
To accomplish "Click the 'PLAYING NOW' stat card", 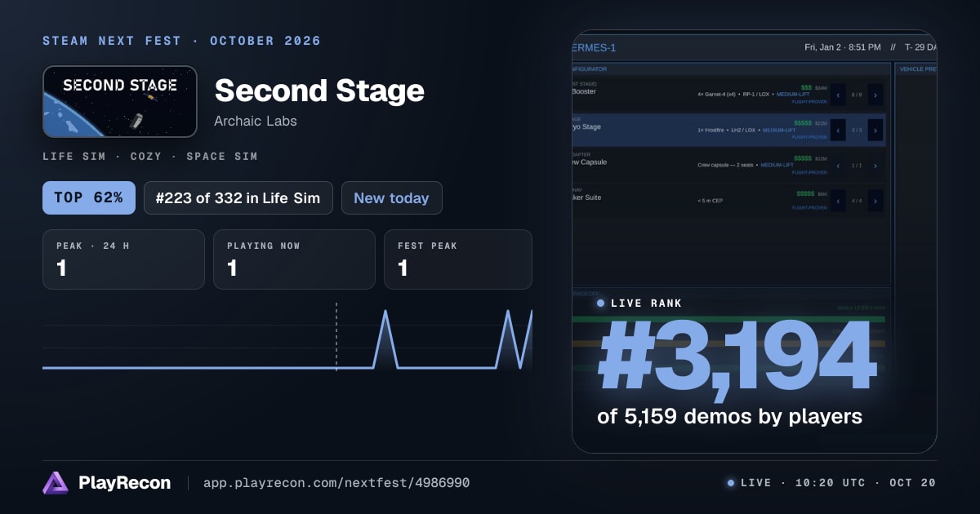I will point(294,259).
